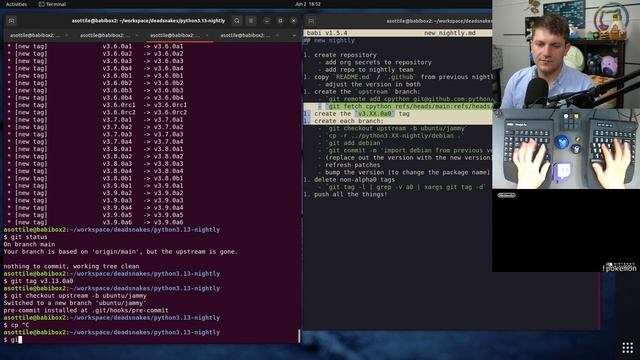Click 'pre-commit installed at .git/hooks/pre-commit' line
640x360 pixels.
pyautogui.click(x=86, y=310)
